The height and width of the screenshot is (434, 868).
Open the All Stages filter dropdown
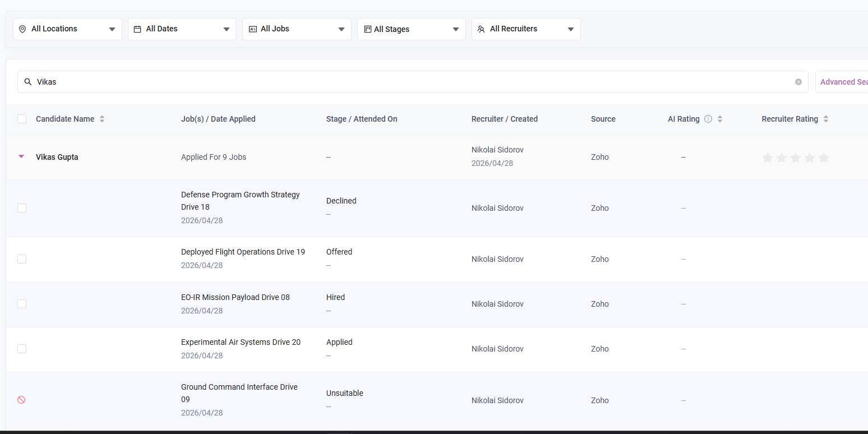coord(412,29)
